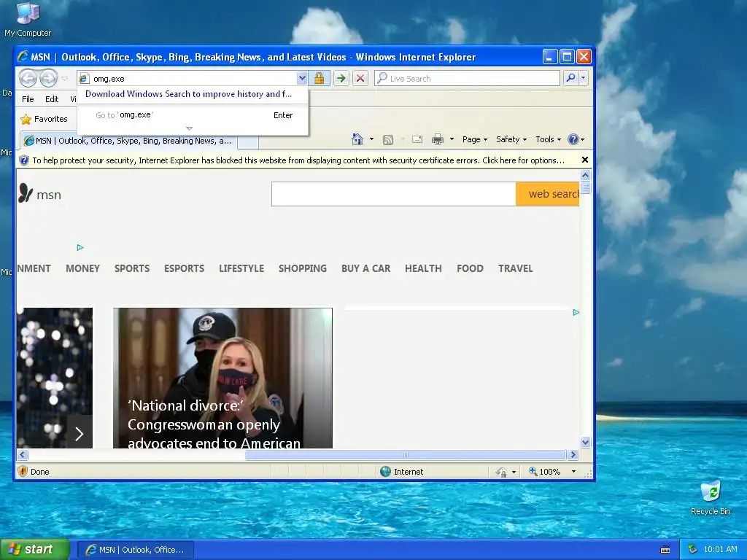
Task: Click the carousel next arrow
Action: [x=80, y=433]
